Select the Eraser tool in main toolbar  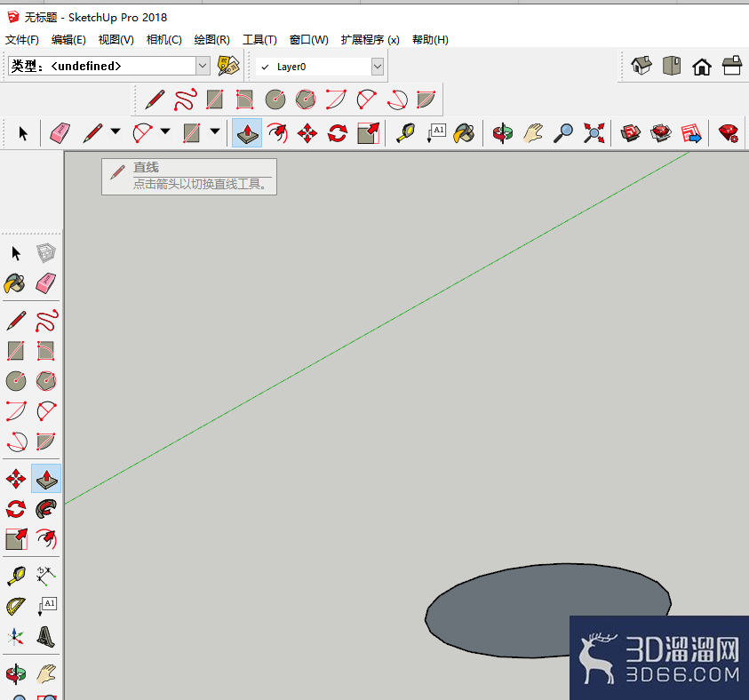tap(60, 133)
